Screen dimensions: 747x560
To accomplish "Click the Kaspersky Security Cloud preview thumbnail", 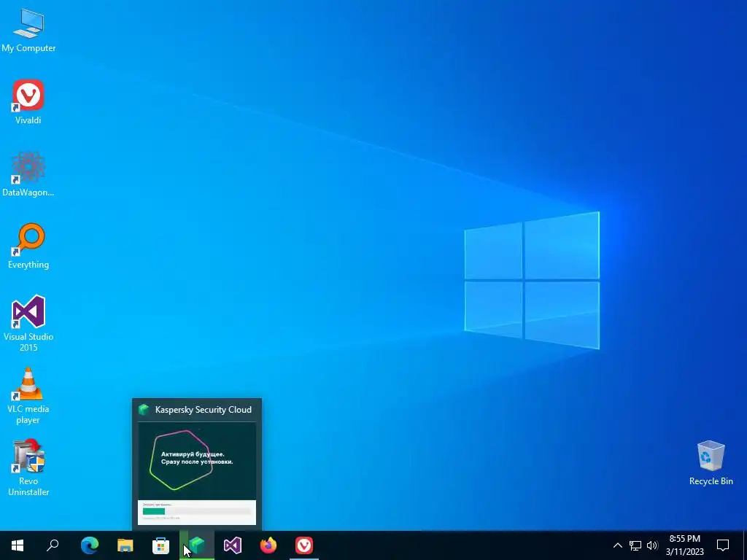I will 197,473.
